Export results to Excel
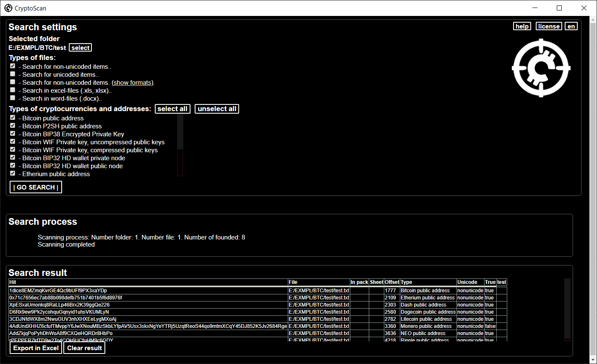This screenshot has width=597, height=364. click(x=36, y=348)
